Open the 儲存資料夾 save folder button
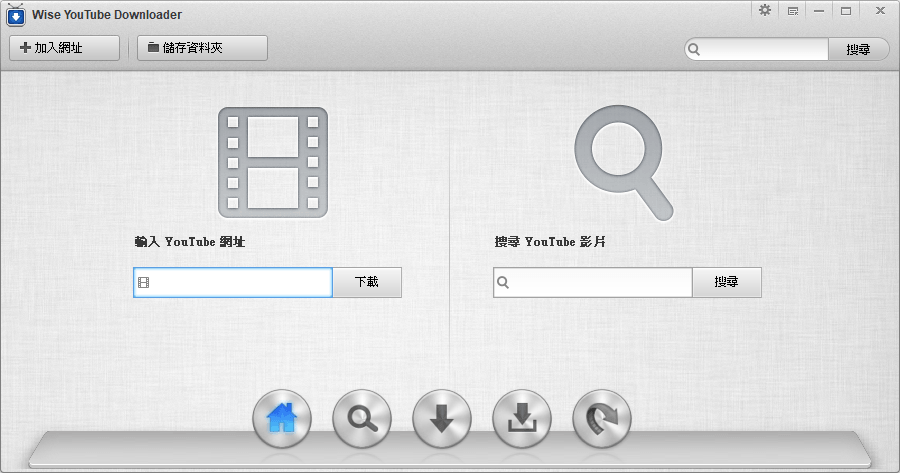This screenshot has height=473, width=900. click(202, 48)
